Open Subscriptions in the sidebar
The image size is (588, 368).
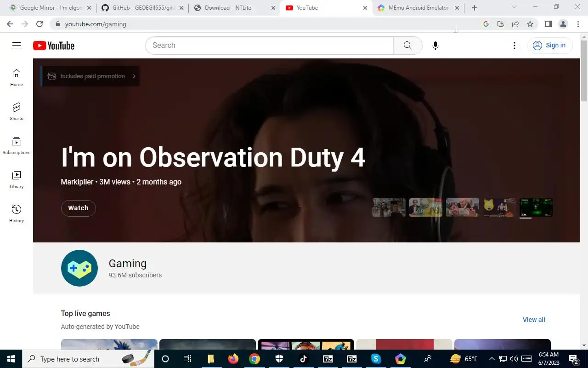click(x=17, y=146)
